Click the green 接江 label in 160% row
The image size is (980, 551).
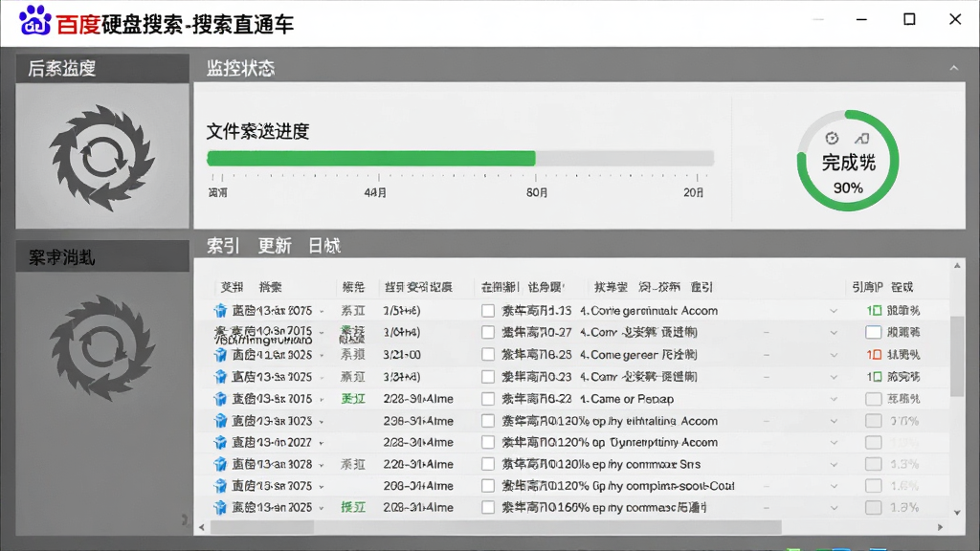[353, 507]
